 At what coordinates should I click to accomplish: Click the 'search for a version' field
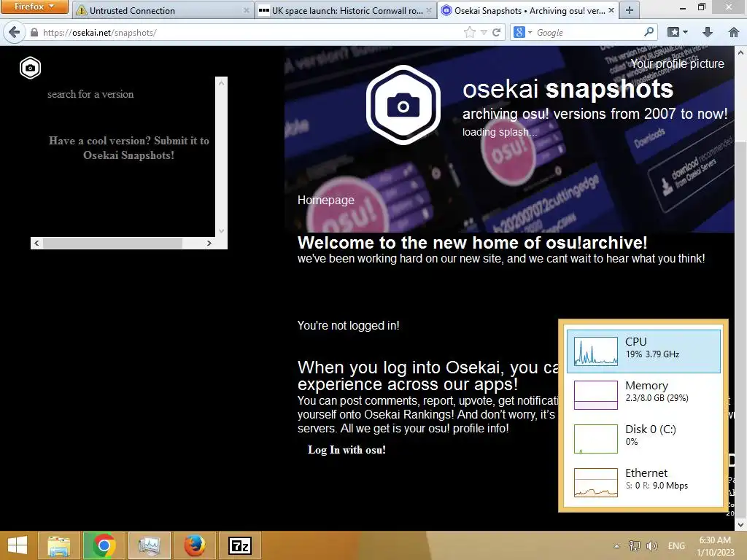point(90,94)
